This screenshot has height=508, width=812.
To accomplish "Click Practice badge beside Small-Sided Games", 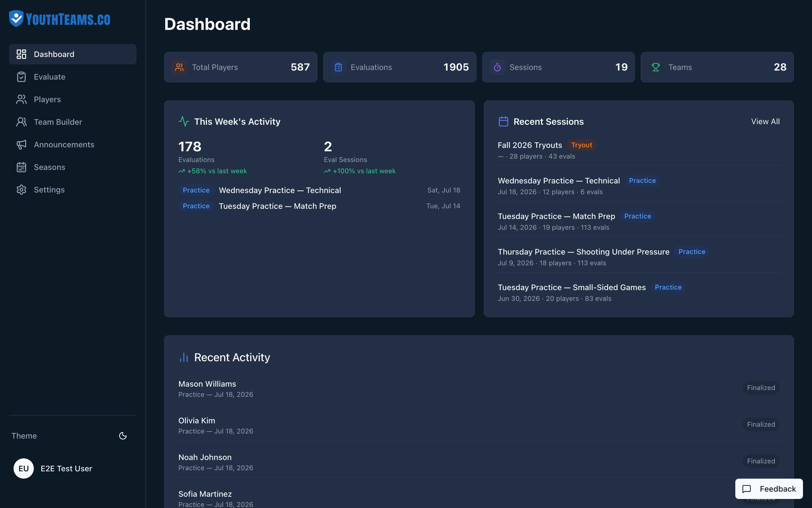I will [x=668, y=287].
